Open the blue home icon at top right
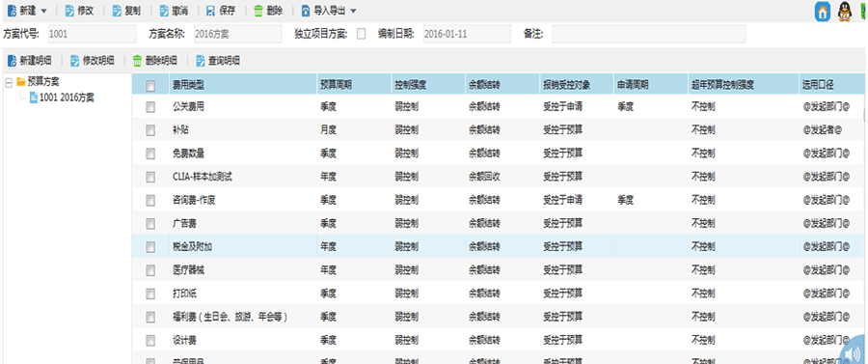 [823, 11]
